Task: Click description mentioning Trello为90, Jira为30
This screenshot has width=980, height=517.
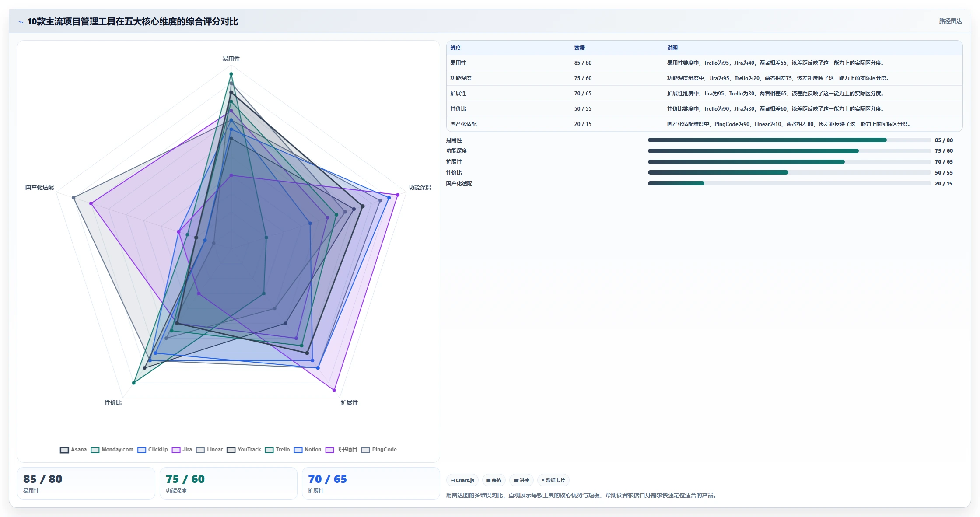Action: (x=776, y=109)
